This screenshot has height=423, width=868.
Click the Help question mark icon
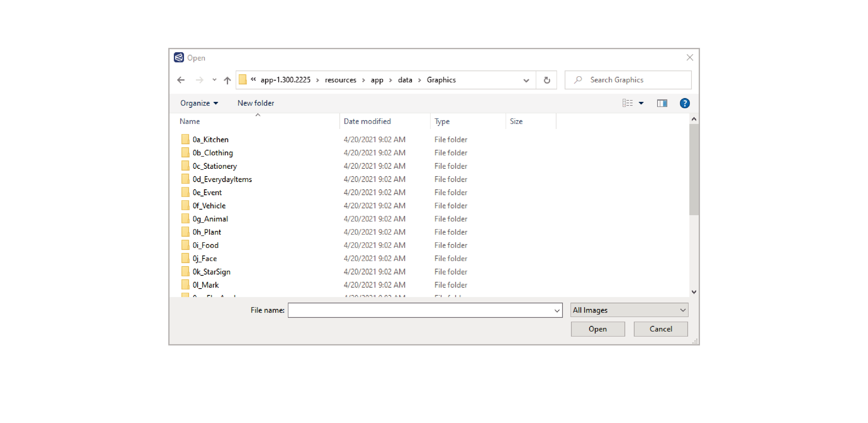click(x=684, y=103)
